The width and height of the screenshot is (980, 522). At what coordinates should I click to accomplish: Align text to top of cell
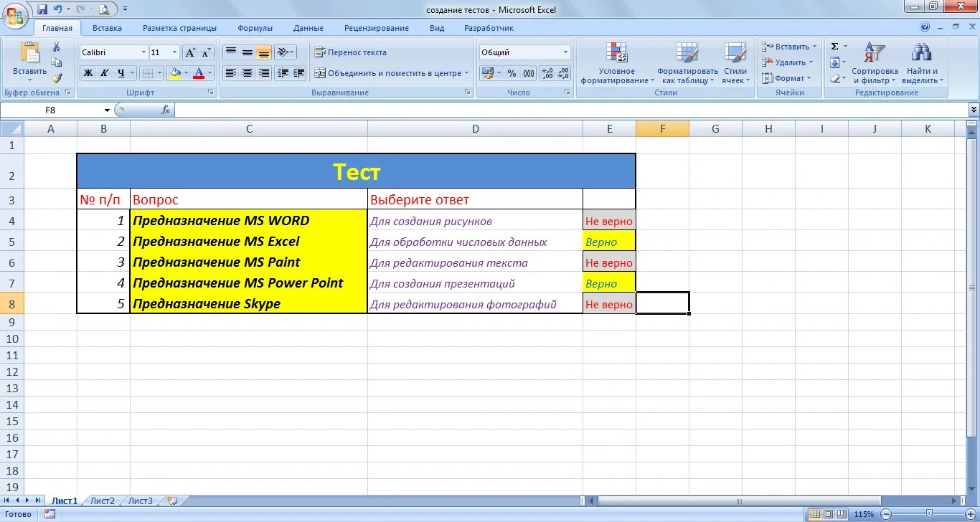tap(231, 52)
